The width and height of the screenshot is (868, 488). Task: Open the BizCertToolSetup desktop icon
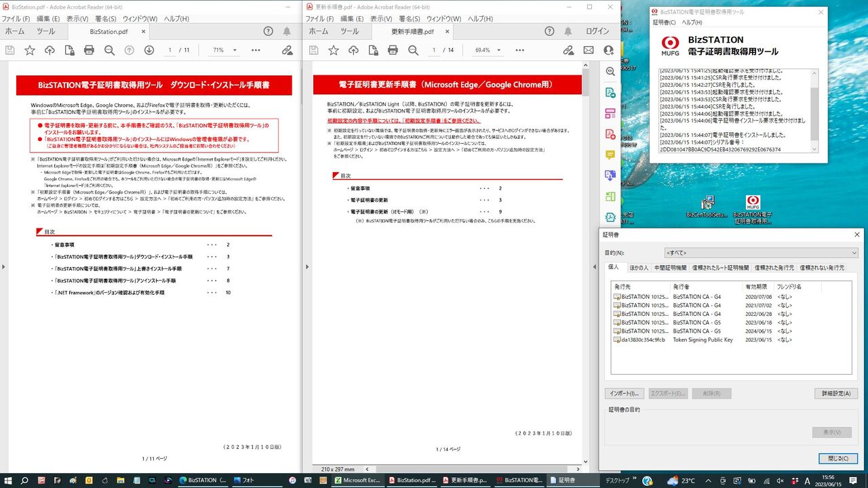(x=707, y=207)
